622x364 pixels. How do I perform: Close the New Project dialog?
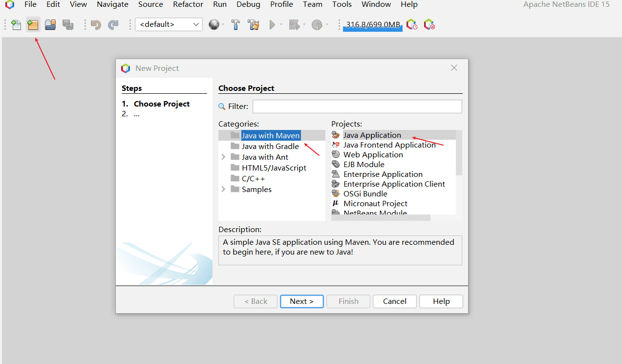click(454, 68)
